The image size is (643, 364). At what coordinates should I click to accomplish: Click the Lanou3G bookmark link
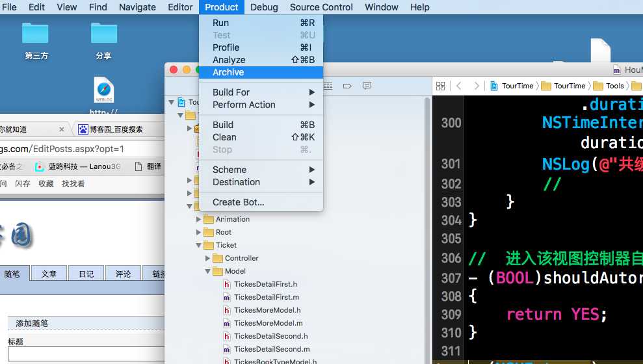click(x=78, y=166)
